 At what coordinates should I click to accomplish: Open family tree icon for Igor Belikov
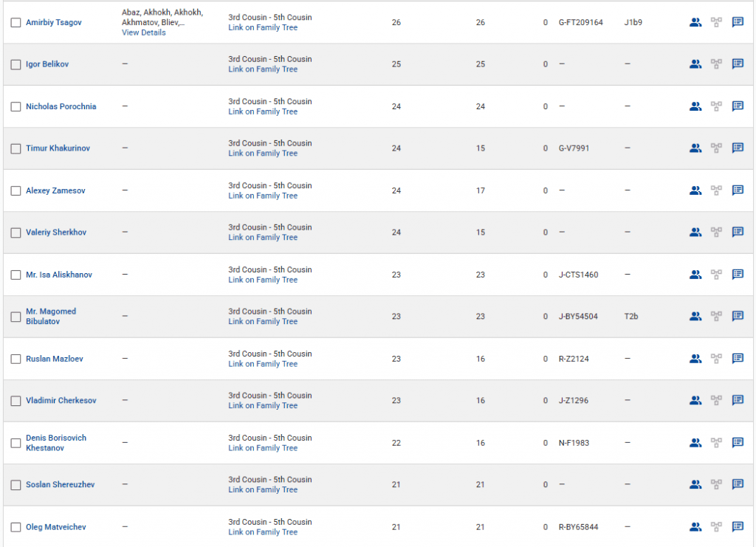[x=716, y=64]
